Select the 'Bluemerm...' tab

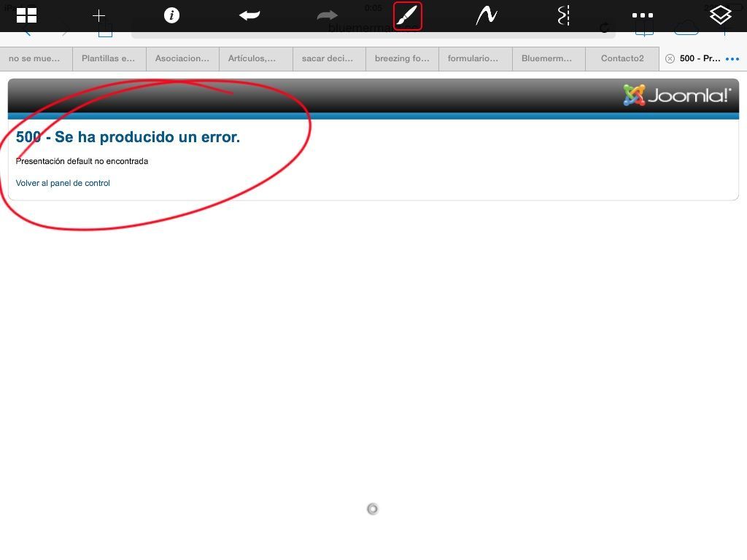(549, 58)
